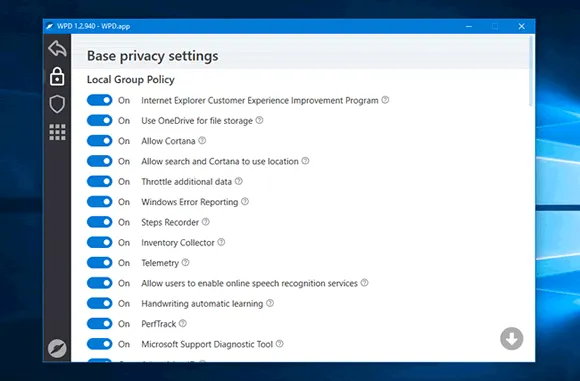Click the back arrow icon in sidebar

[x=57, y=48]
